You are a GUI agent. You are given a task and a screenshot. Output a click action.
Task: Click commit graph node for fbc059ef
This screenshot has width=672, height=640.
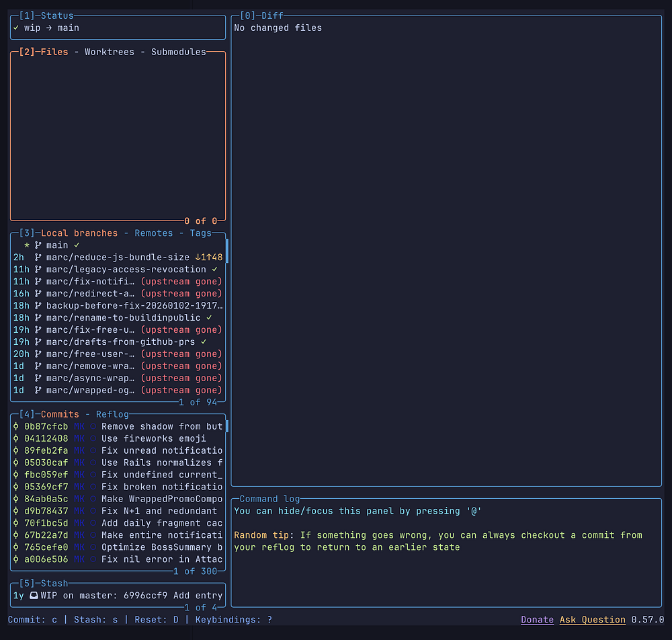coord(16,475)
